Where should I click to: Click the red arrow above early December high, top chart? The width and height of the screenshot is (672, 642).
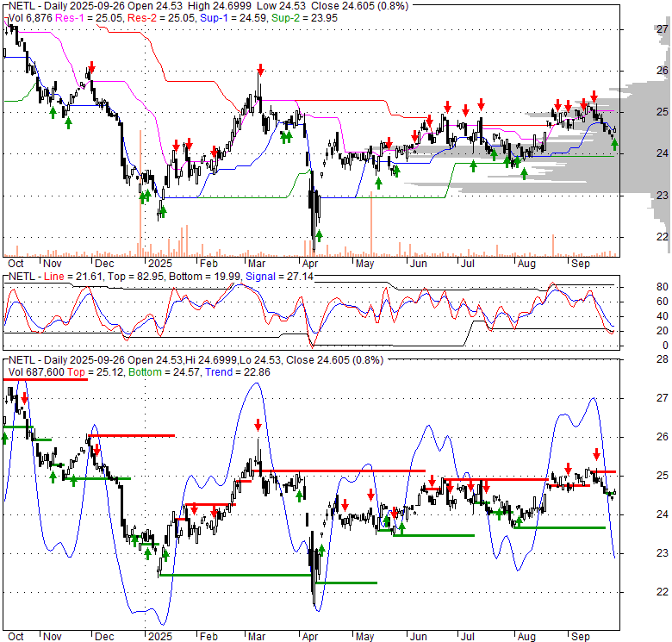91,67
